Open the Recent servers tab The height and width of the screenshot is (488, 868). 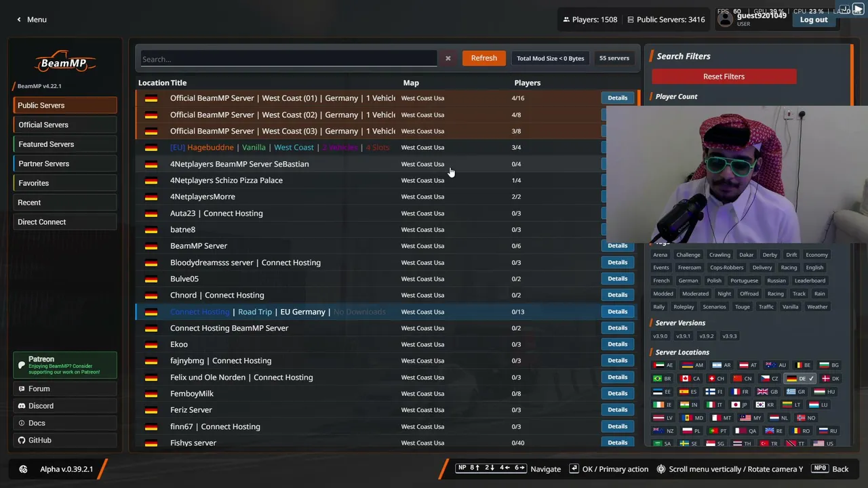pyautogui.click(x=65, y=203)
